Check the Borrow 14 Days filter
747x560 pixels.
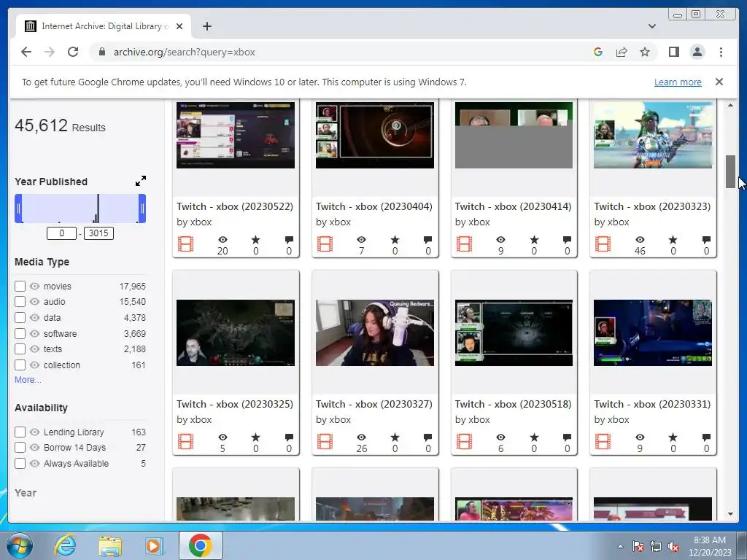pyautogui.click(x=20, y=448)
